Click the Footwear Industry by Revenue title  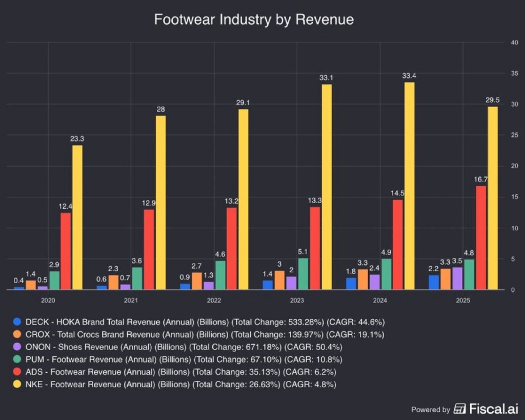(254, 19)
